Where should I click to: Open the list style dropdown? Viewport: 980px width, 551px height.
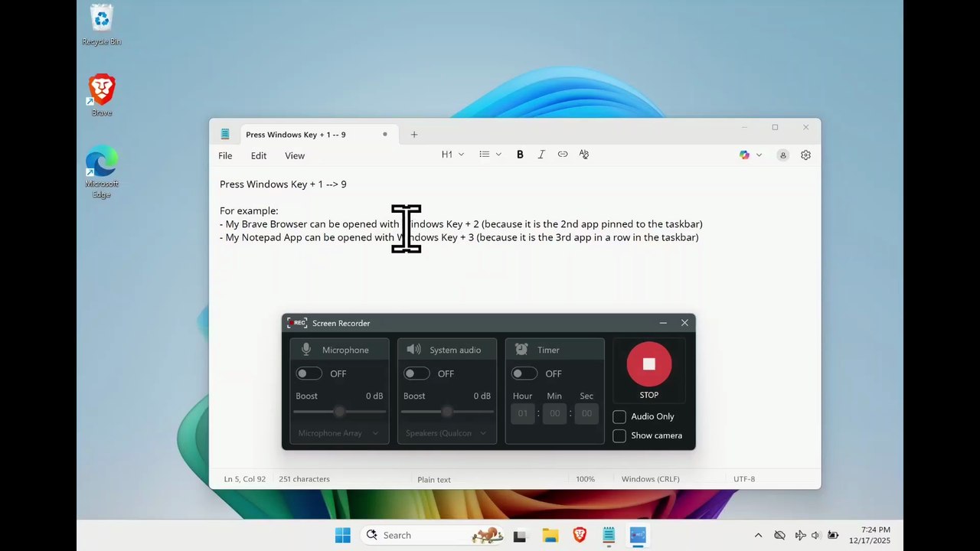point(490,155)
